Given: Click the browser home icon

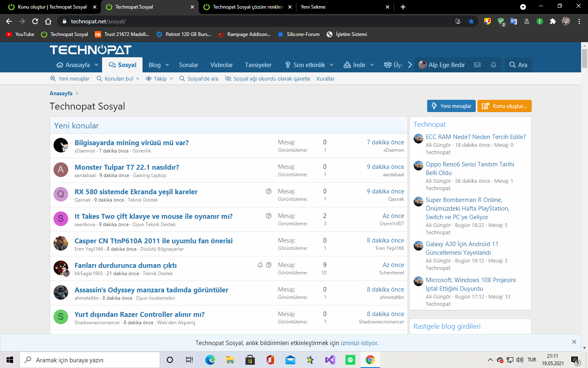Looking at the screenshot, I should pos(48,21).
